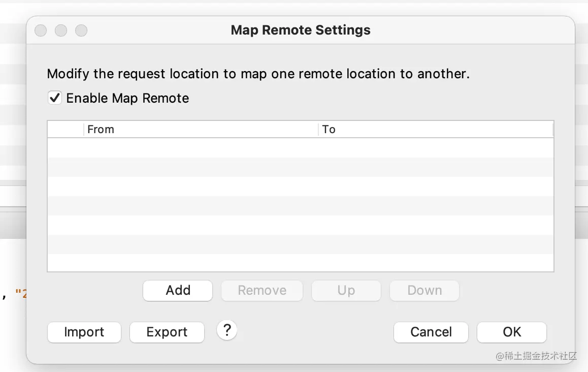Click the last empty row in table

pos(300,263)
